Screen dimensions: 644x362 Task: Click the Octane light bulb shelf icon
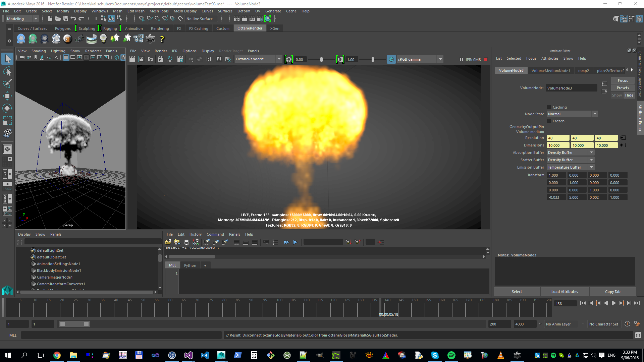tap(103, 39)
